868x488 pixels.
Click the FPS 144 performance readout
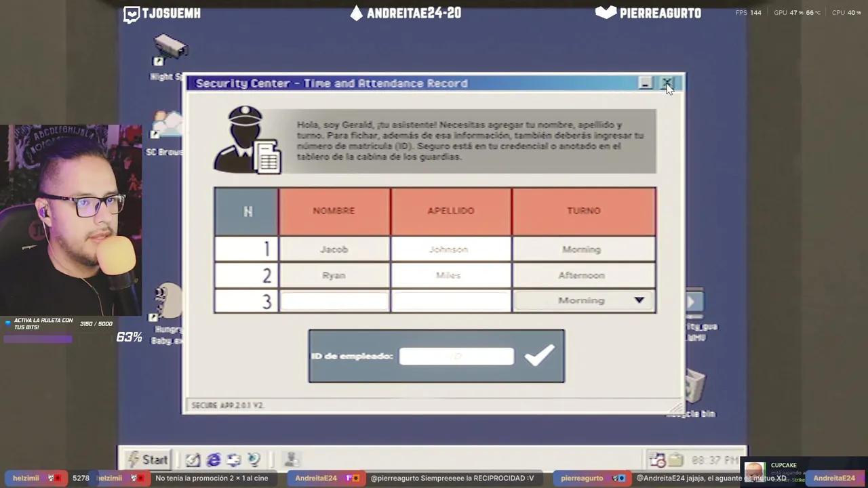(749, 13)
